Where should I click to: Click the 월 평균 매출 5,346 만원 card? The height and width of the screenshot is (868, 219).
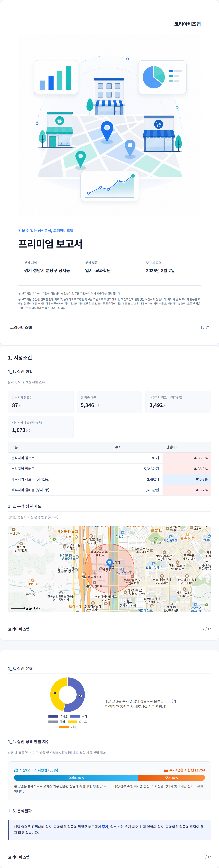[x=109, y=402]
